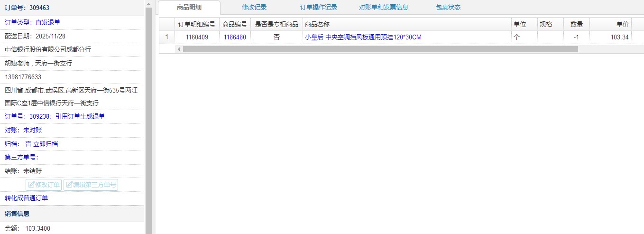The image size is (644, 234).
Task: Select the 商品明细 tab
Action: (x=189, y=8)
